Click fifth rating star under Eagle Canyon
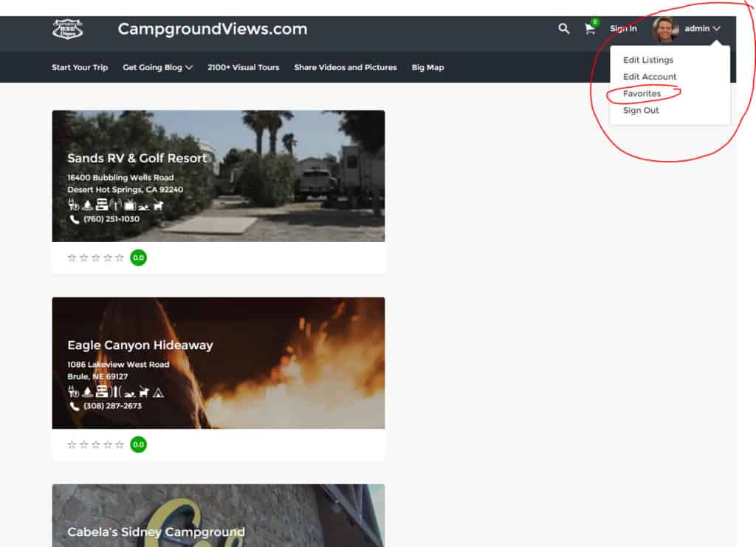The image size is (756, 547). 120,444
